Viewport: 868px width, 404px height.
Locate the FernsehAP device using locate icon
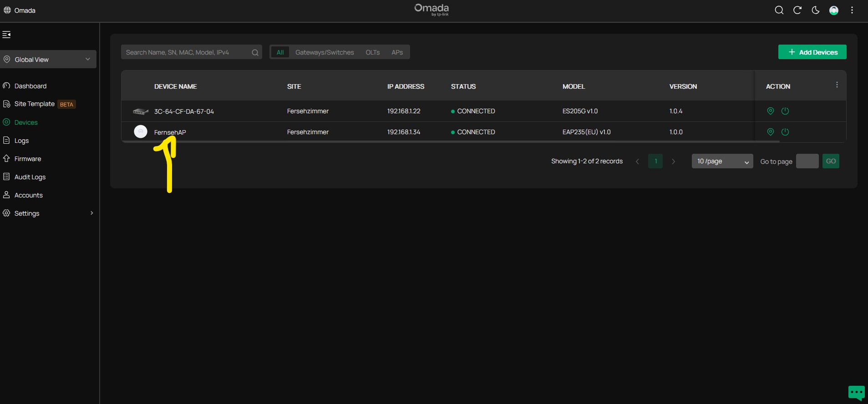point(770,132)
